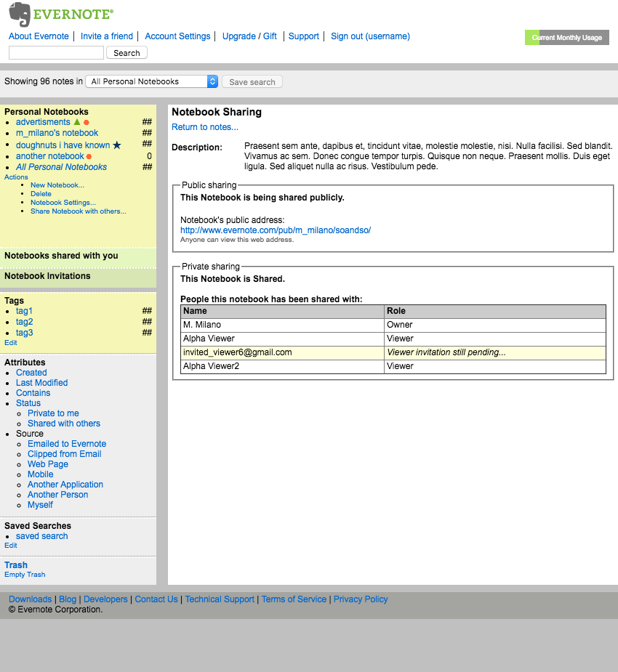
Task: Filter source Web Page
Action: coord(48,464)
